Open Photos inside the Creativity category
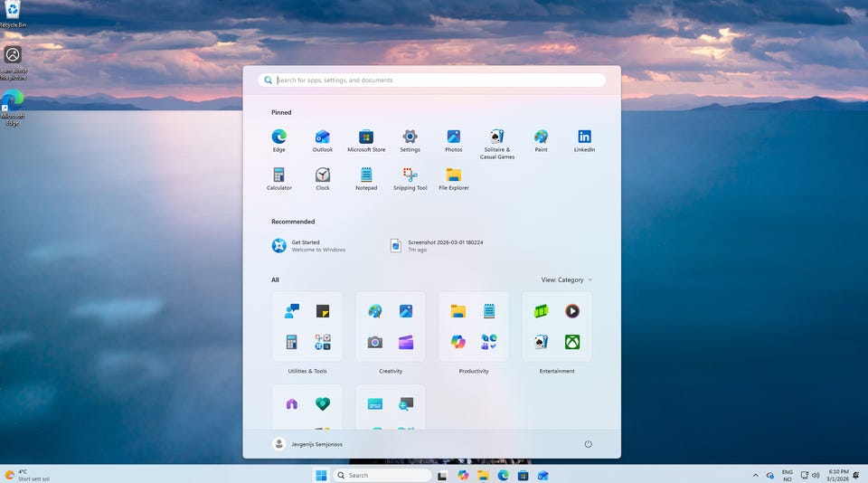The width and height of the screenshot is (868, 483). coord(406,311)
